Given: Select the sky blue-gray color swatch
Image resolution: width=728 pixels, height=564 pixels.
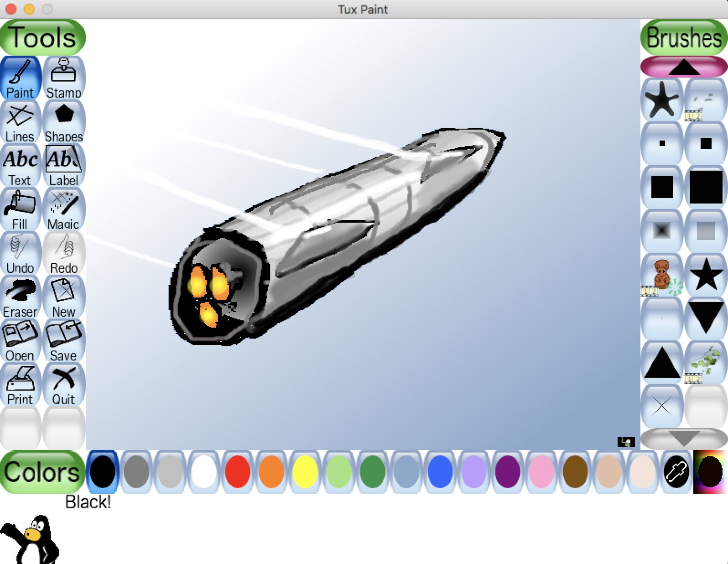Looking at the screenshot, I should [406, 471].
